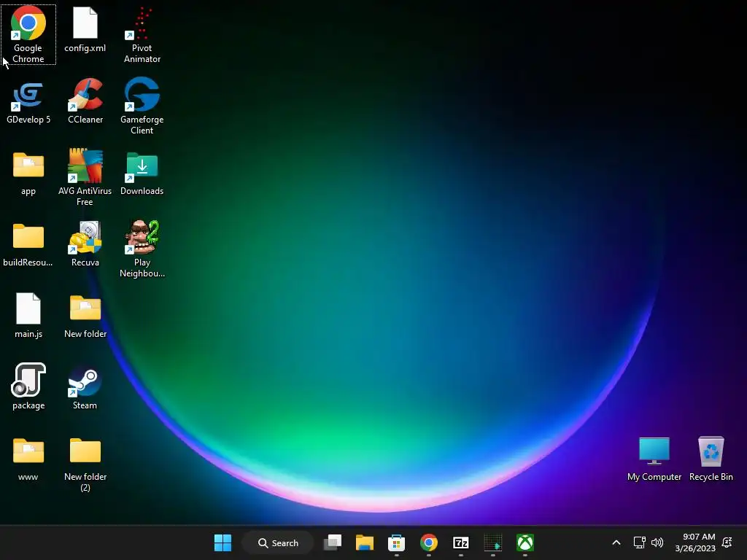The image size is (747, 560).
Task: Open network status in system tray
Action: tap(639, 542)
